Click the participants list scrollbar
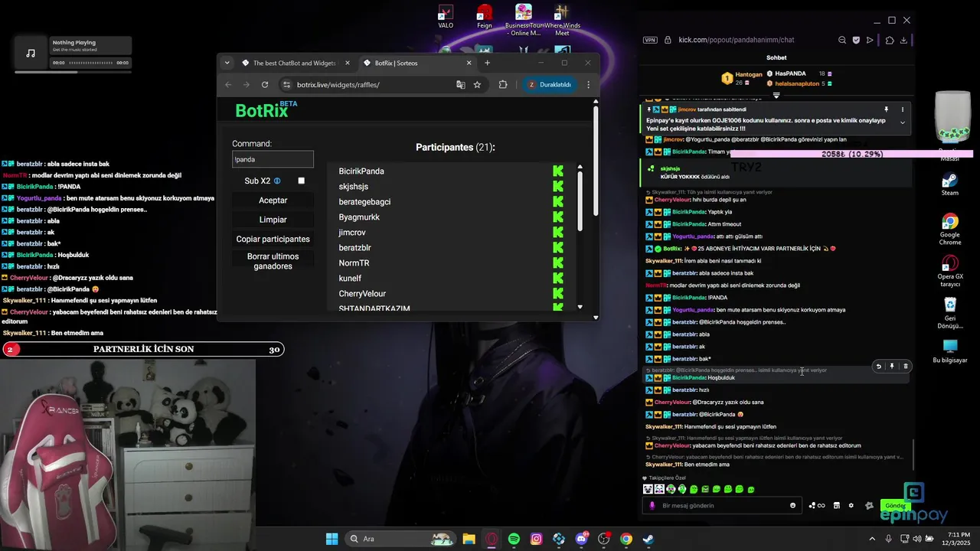 coord(580,201)
